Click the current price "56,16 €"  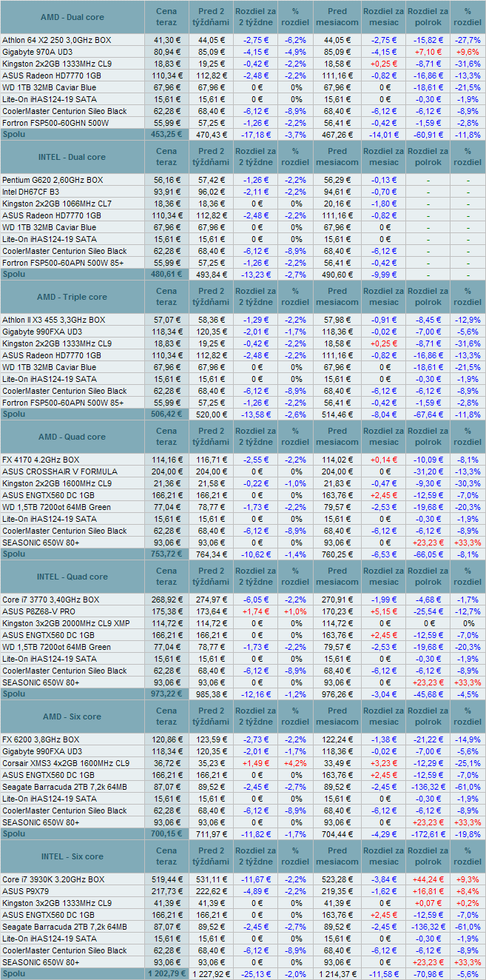point(167,181)
